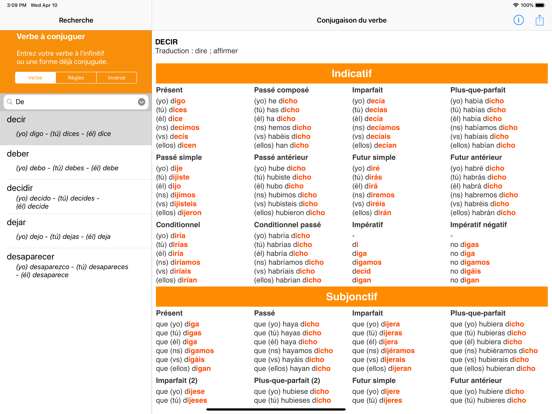The height and width of the screenshot is (414, 552).
Task: Click imperative form 'decid'
Action: point(361,271)
